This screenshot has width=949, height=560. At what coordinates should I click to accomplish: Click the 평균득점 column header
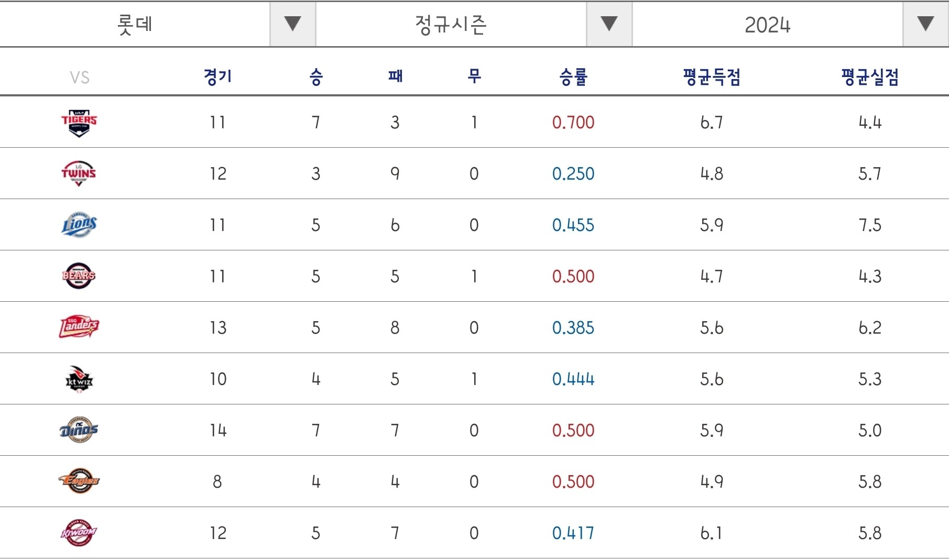click(x=712, y=77)
